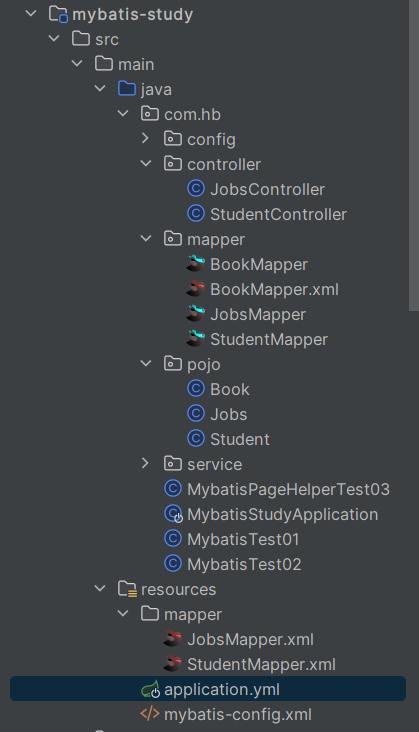Select StudentMapper.xml under resources
Viewport: 419px width, 732px height.
coord(261,664)
